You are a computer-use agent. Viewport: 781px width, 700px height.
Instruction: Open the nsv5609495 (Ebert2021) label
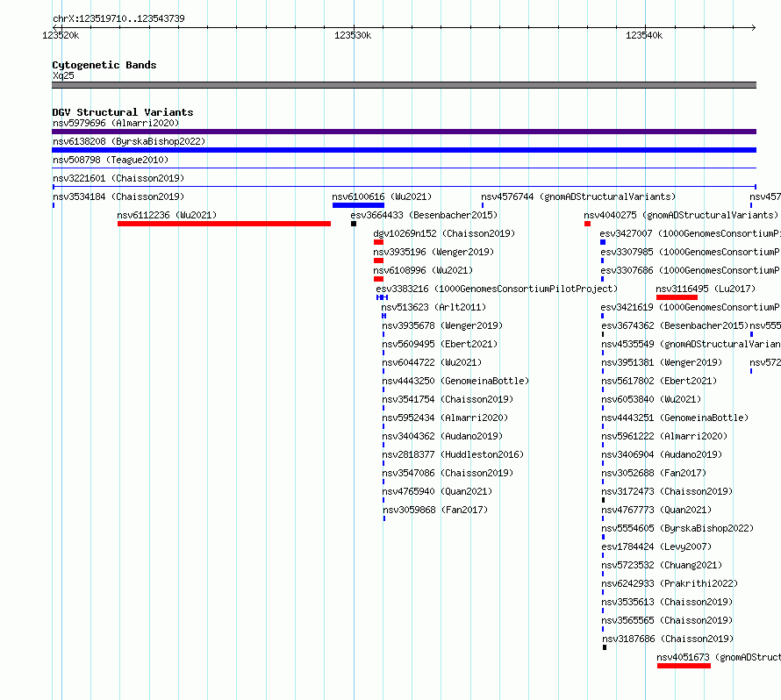click(440, 344)
